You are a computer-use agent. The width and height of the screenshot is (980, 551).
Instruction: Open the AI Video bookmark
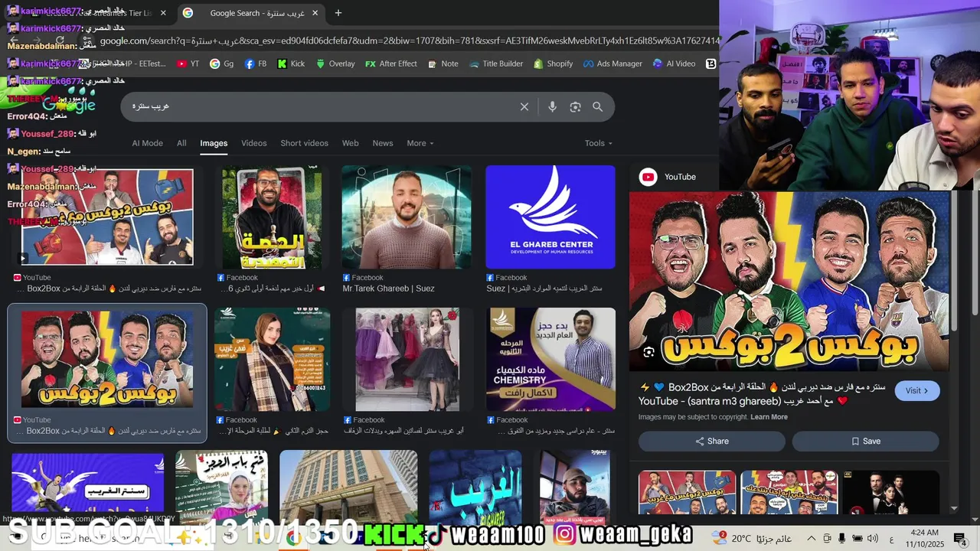pos(675,64)
